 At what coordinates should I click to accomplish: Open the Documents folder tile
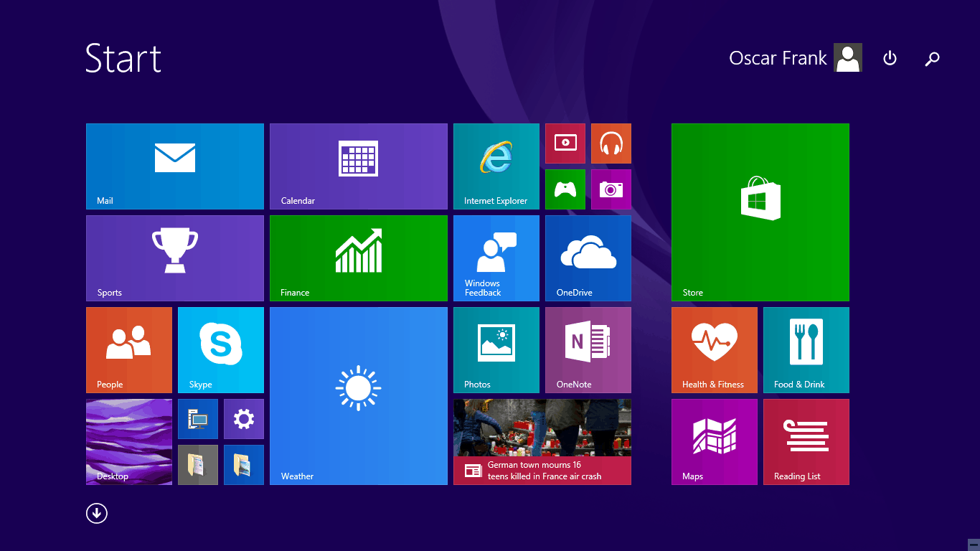[x=198, y=465]
